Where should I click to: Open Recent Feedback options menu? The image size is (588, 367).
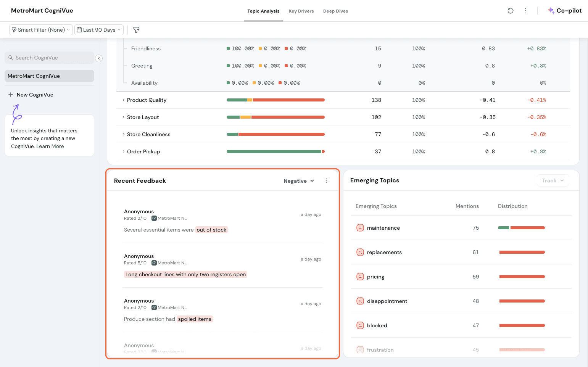[326, 181]
